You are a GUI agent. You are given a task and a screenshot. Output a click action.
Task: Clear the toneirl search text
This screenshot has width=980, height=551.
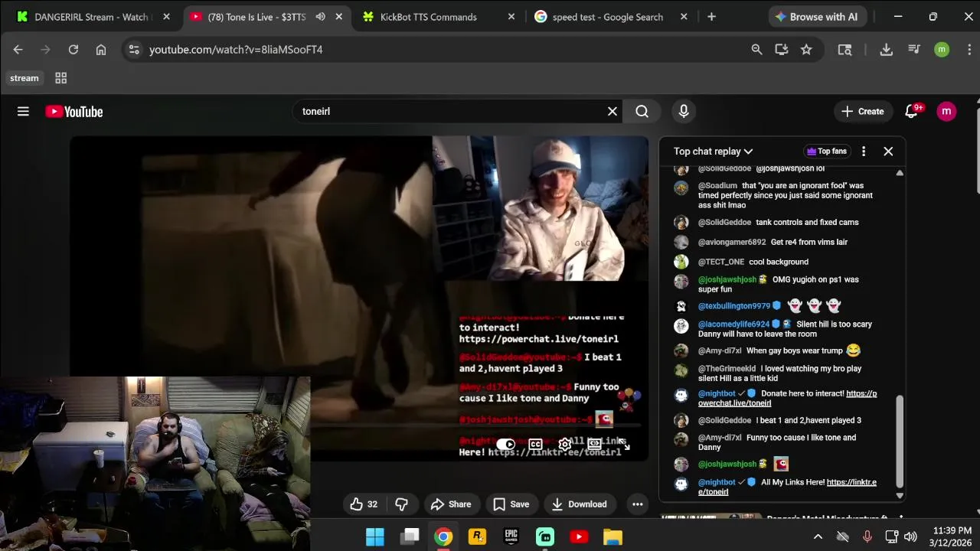pos(612,112)
